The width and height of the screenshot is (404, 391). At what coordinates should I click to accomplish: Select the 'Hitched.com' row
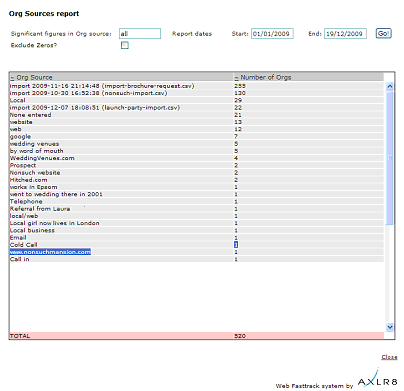point(197,180)
